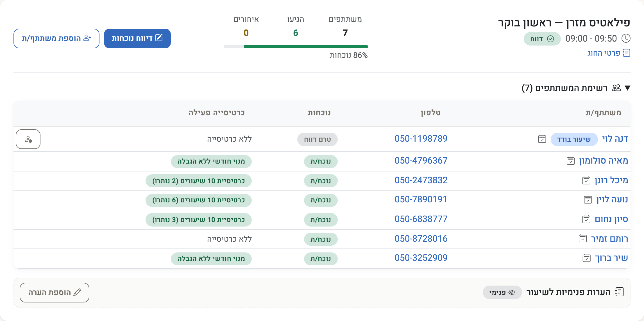Viewport: 644px width, 321px height.
Task: Collapse the רשימת המשתתפים section triangle
Action: pyautogui.click(x=627, y=88)
